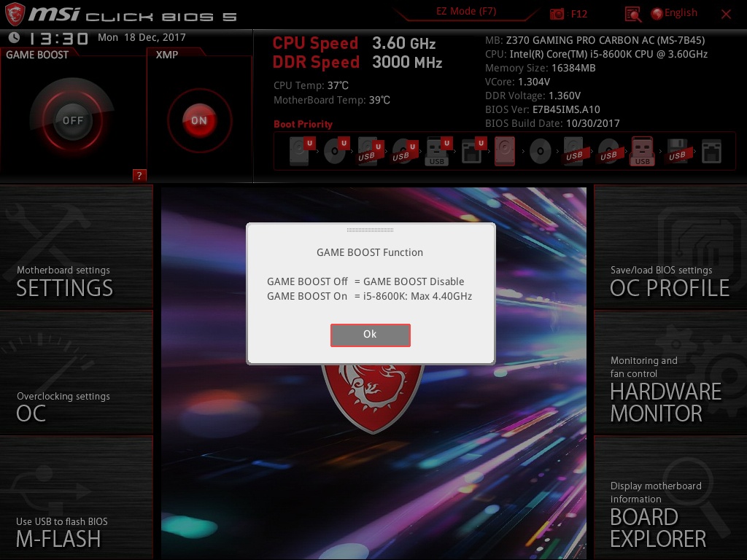Click DDR Speed 3000 MHz readout
747x560 pixels.
click(357, 63)
